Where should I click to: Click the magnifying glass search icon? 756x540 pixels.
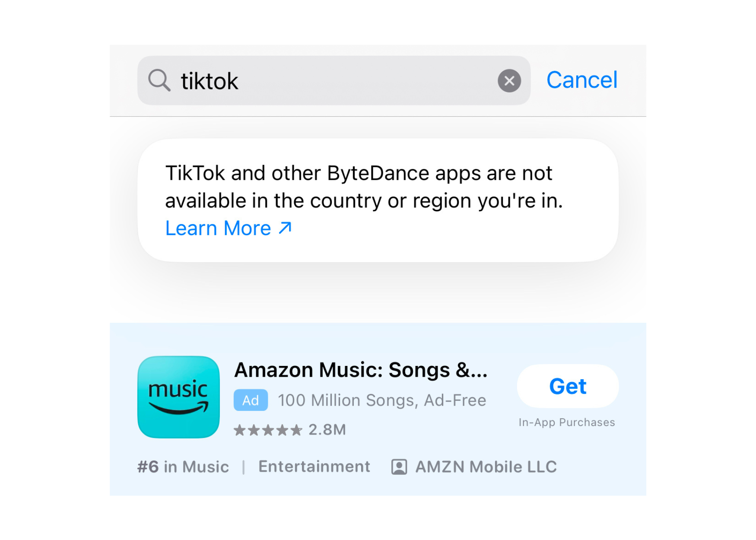pyautogui.click(x=159, y=80)
